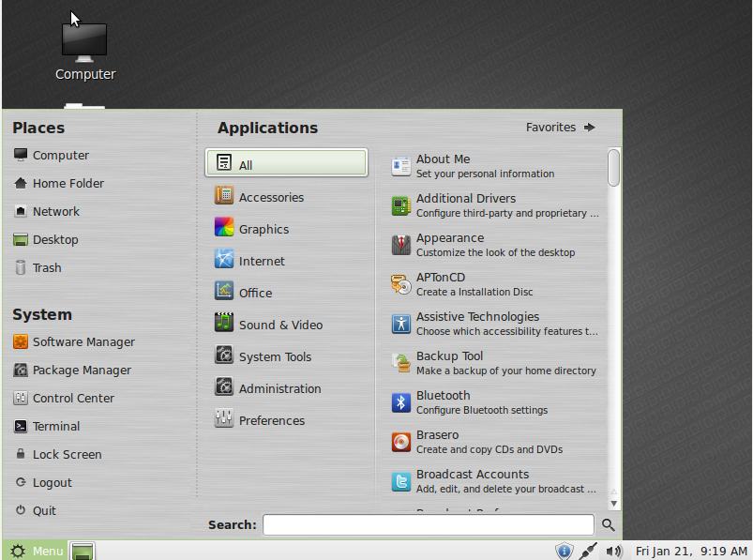The height and width of the screenshot is (560, 753).
Task: Open Appearance via the suit icon
Action: (x=401, y=245)
